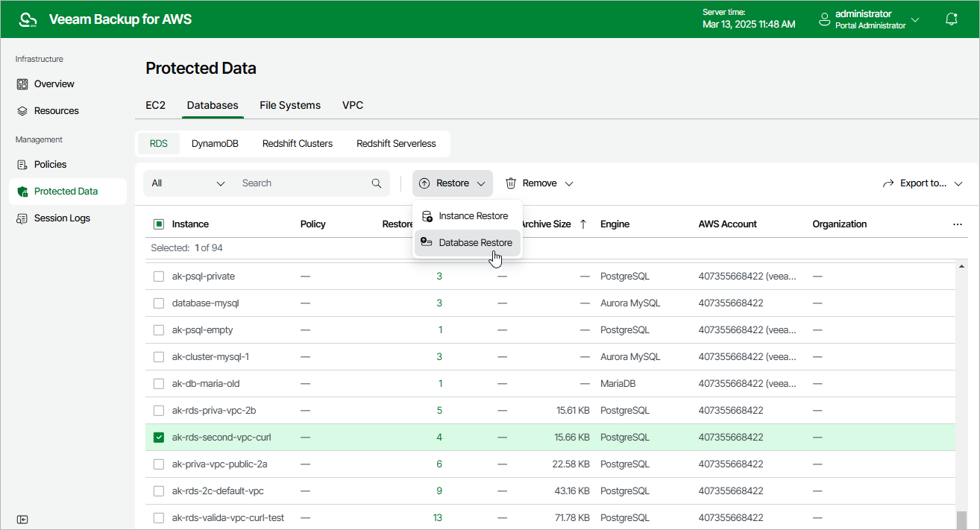980x530 pixels.
Task: Click the Remove trash can icon
Action: pos(511,183)
